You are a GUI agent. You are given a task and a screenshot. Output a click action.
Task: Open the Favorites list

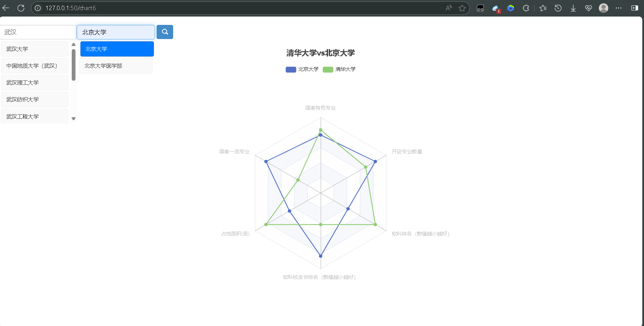[x=543, y=8]
